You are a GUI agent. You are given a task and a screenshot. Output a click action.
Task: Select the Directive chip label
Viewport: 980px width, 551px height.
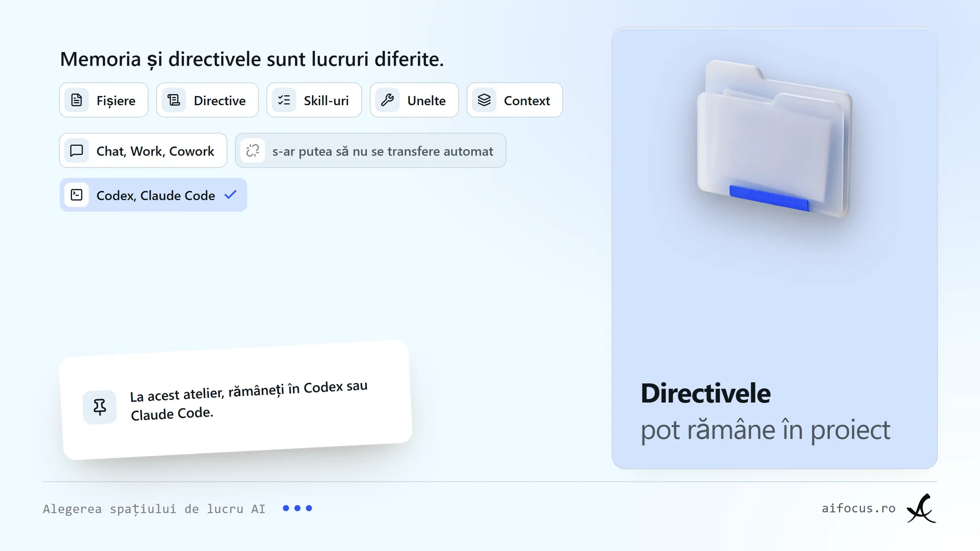220,101
